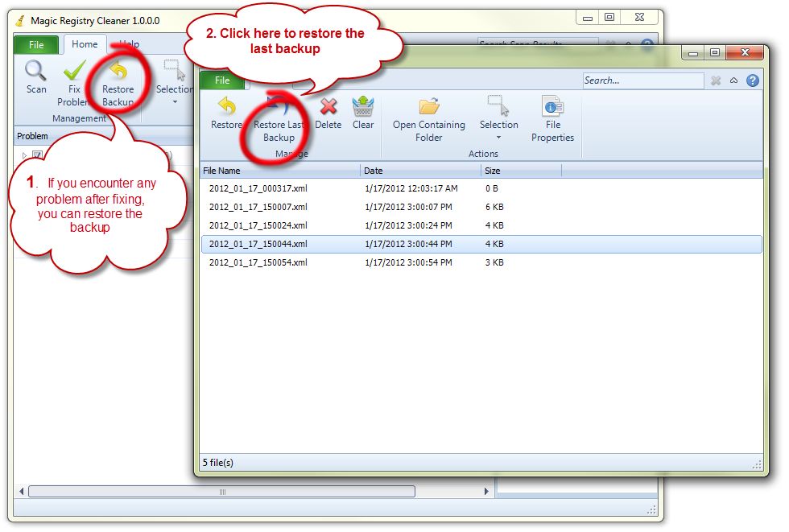Click the right scroll arrow in main window

486,491
